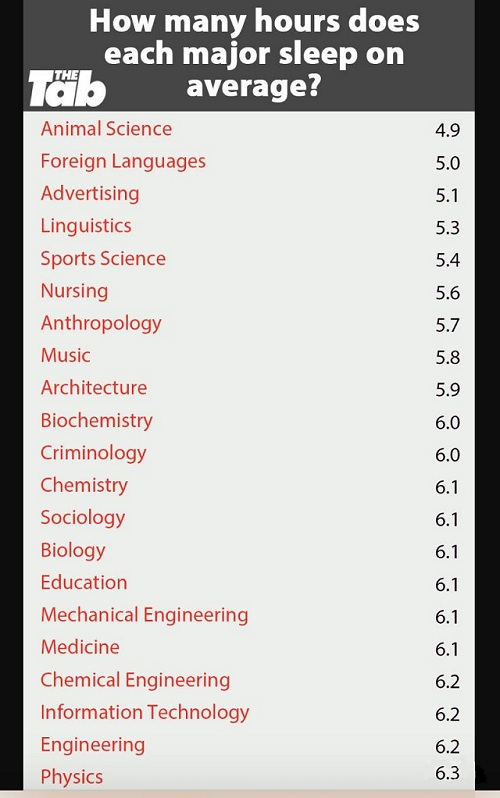Click the Music row label

click(66, 355)
